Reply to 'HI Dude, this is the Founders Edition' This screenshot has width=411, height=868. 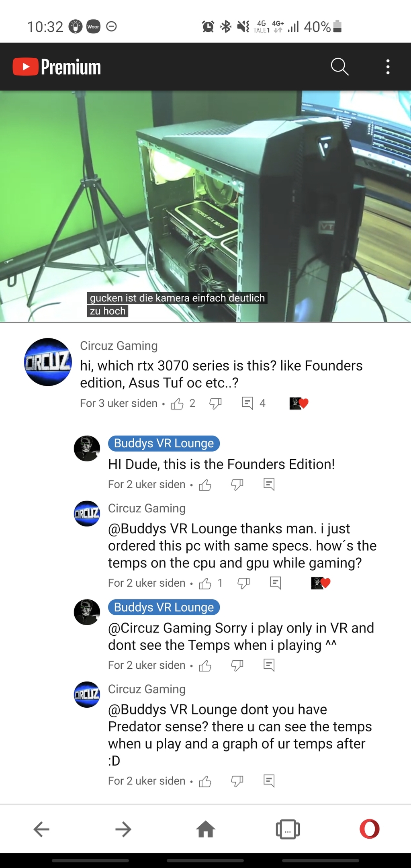(x=269, y=485)
